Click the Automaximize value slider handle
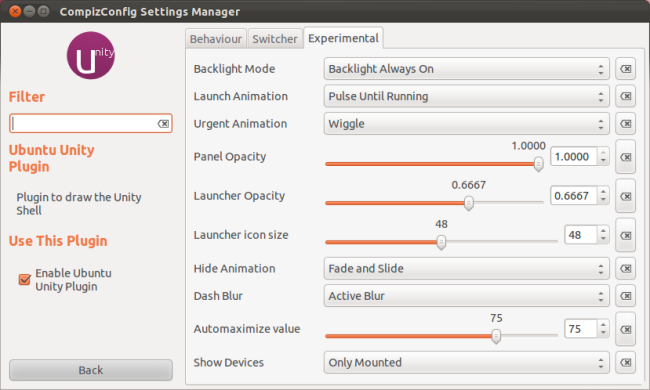650x390 pixels. click(x=496, y=336)
